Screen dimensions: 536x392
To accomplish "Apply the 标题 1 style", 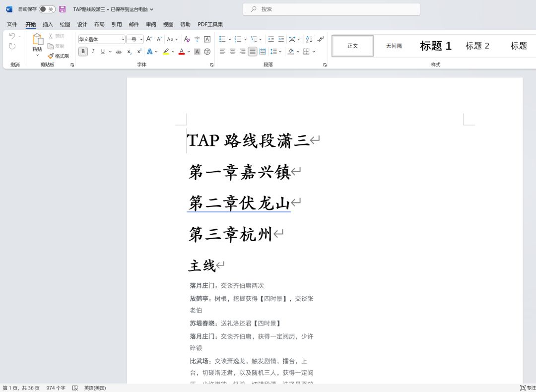I will [435, 46].
